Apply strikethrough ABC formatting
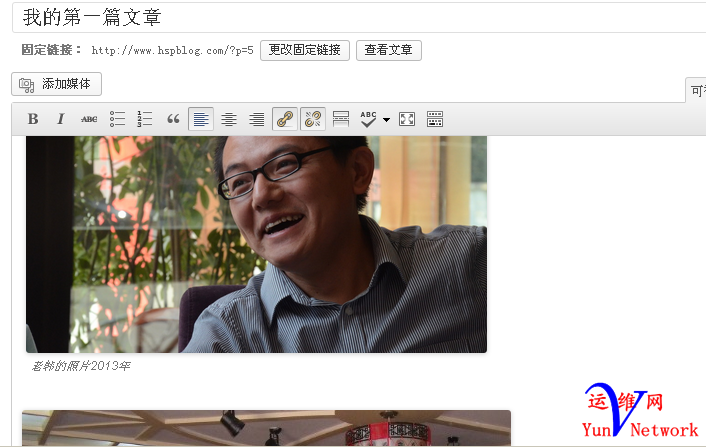Viewport: 706px width, 447px height. (x=89, y=119)
